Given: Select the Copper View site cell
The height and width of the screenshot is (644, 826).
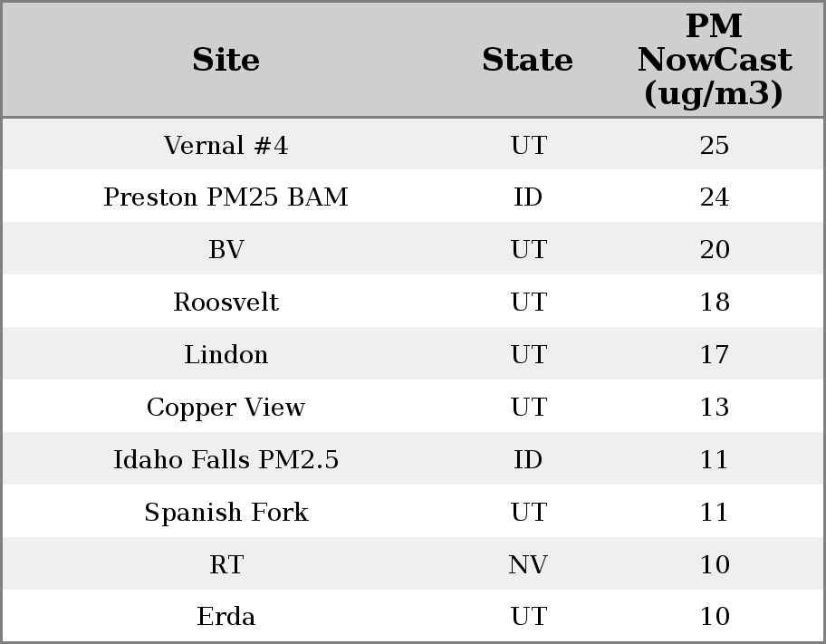Looking at the screenshot, I should point(226,407).
